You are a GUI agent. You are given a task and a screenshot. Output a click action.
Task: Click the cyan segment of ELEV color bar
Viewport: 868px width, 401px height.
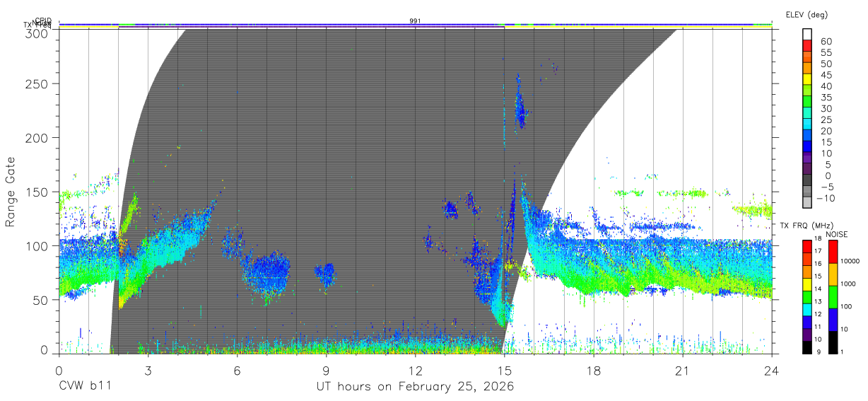click(x=807, y=124)
